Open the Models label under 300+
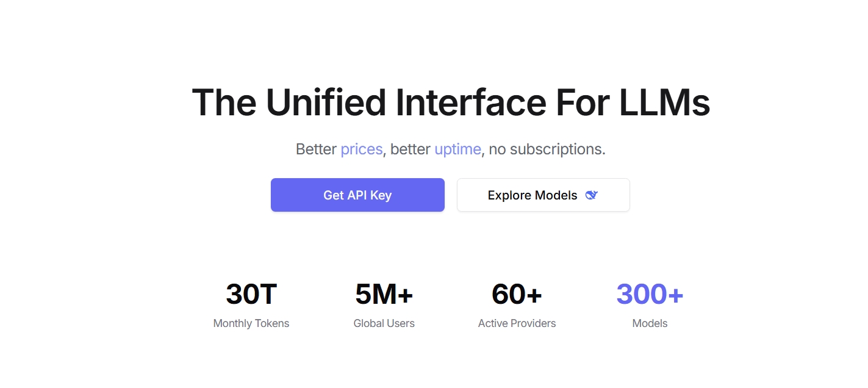868x388 pixels. pos(650,323)
